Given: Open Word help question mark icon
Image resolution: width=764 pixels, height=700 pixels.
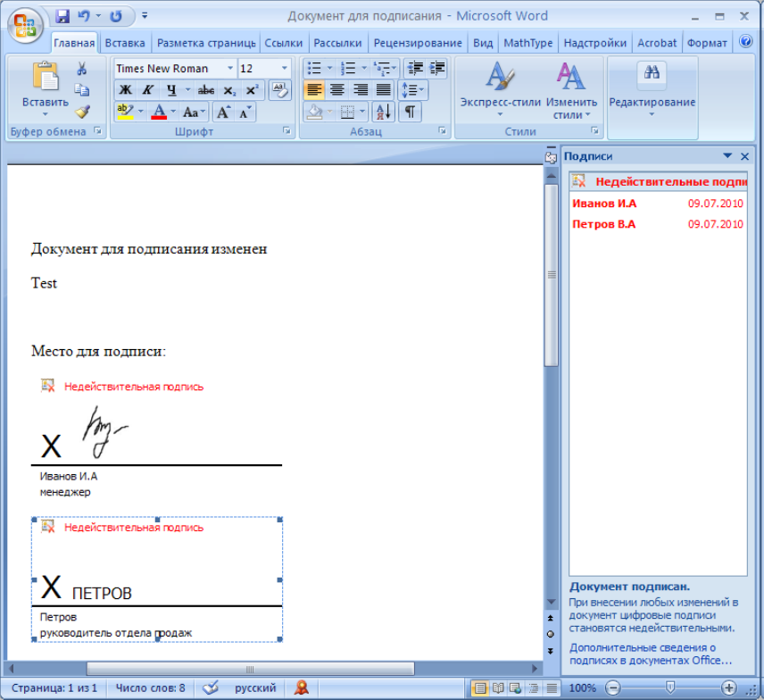Looking at the screenshot, I should click(x=745, y=42).
